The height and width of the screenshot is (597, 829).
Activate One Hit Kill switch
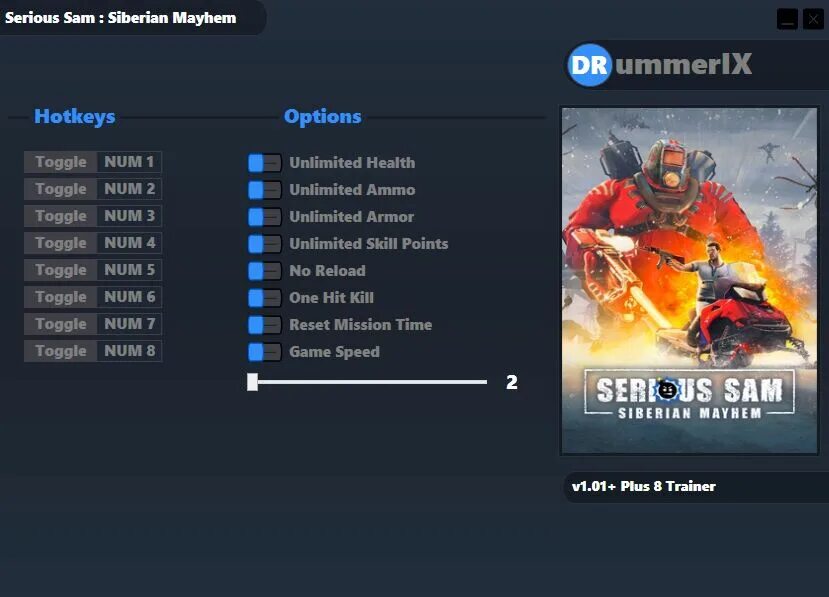pyautogui.click(x=264, y=298)
